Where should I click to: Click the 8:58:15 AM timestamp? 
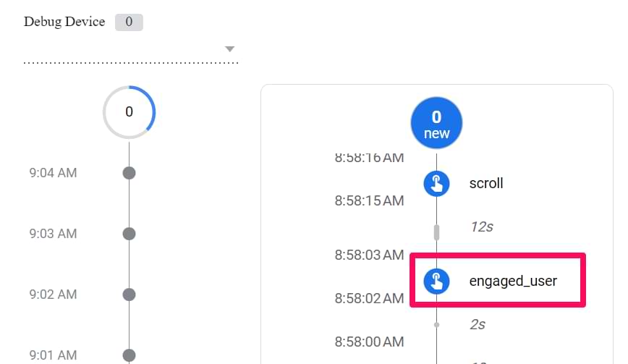click(369, 201)
